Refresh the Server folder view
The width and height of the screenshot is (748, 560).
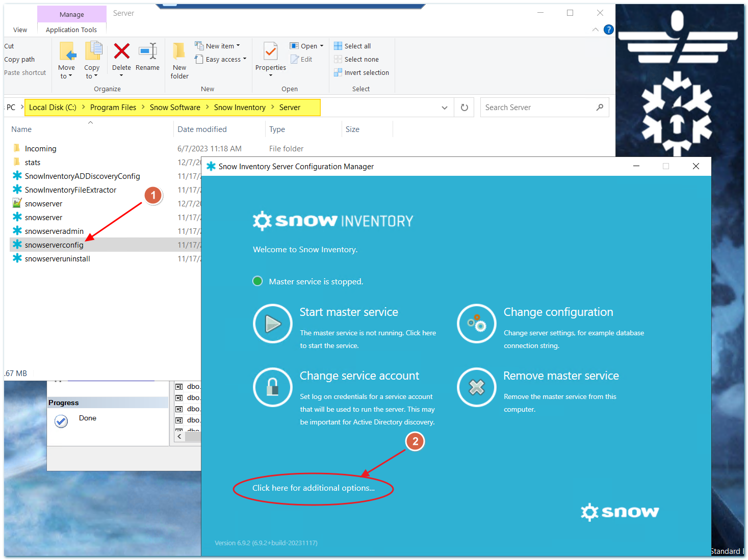click(x=465, y=108)
